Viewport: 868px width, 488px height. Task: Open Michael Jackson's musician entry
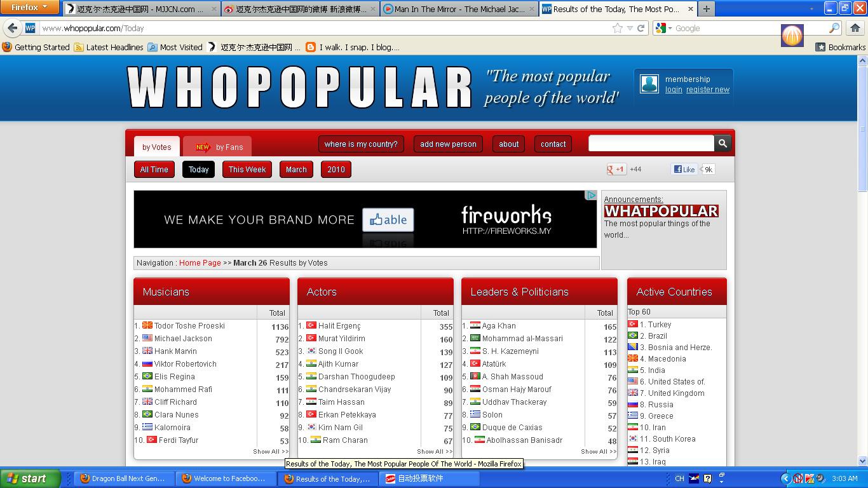click(x=183, y=339)
